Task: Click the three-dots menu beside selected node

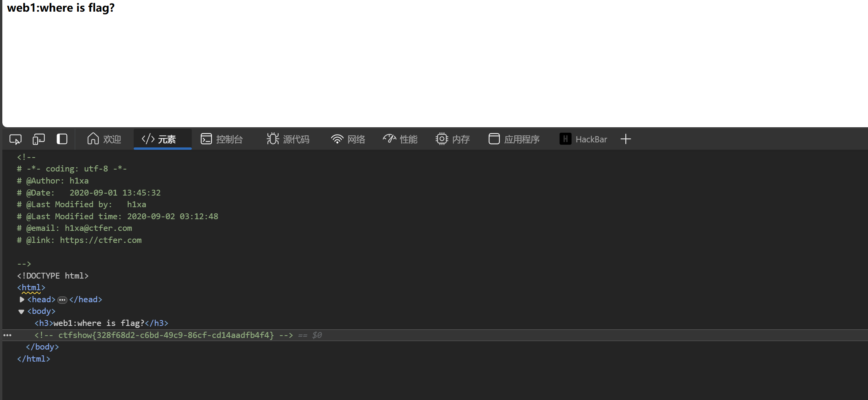Action: (x=7, y=335)
